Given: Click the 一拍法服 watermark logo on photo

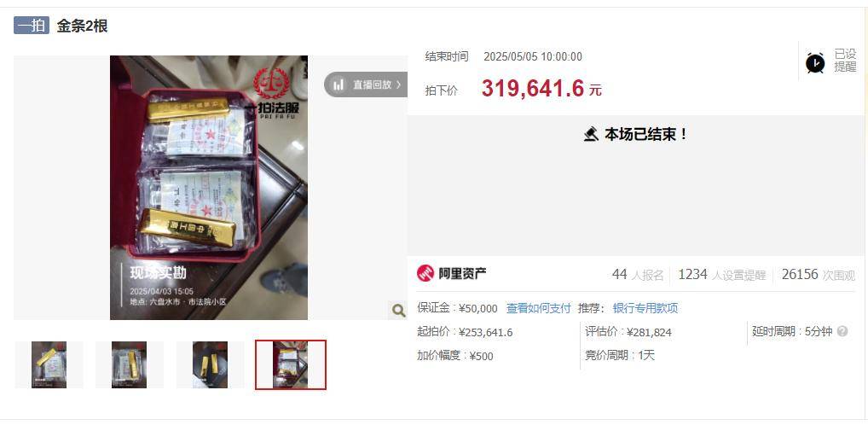Looking at the screenshot, I should [x=272, y=92].
